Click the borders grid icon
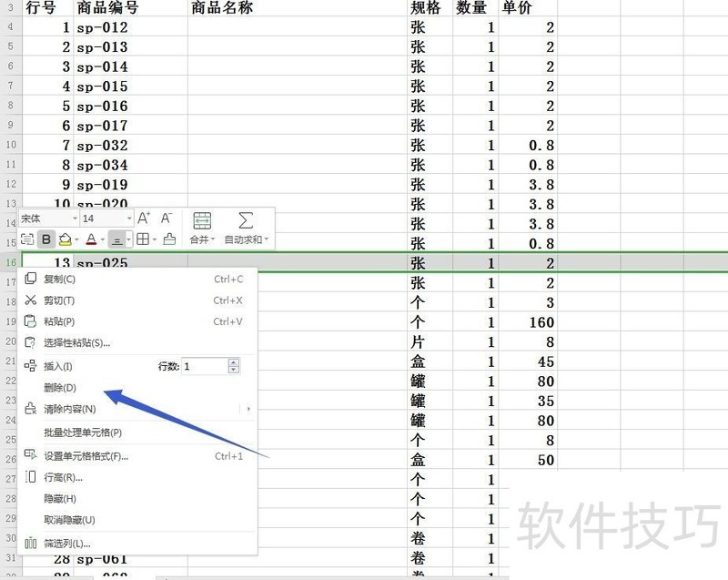 pyautogui.click(x=143, y=239)
